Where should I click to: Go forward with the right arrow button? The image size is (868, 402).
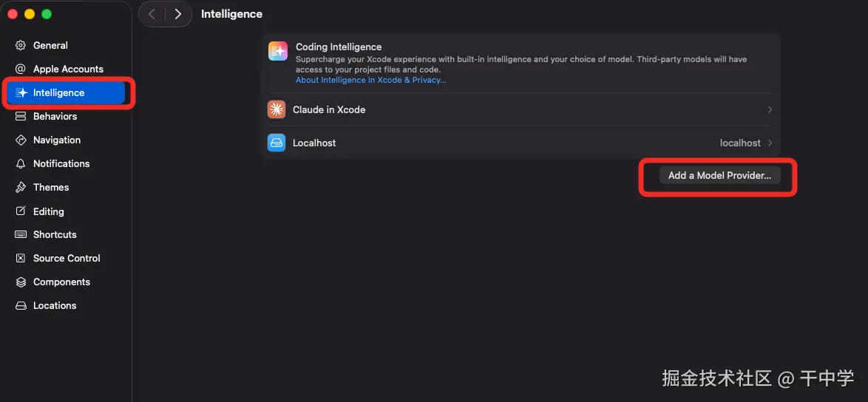[177, 14]
